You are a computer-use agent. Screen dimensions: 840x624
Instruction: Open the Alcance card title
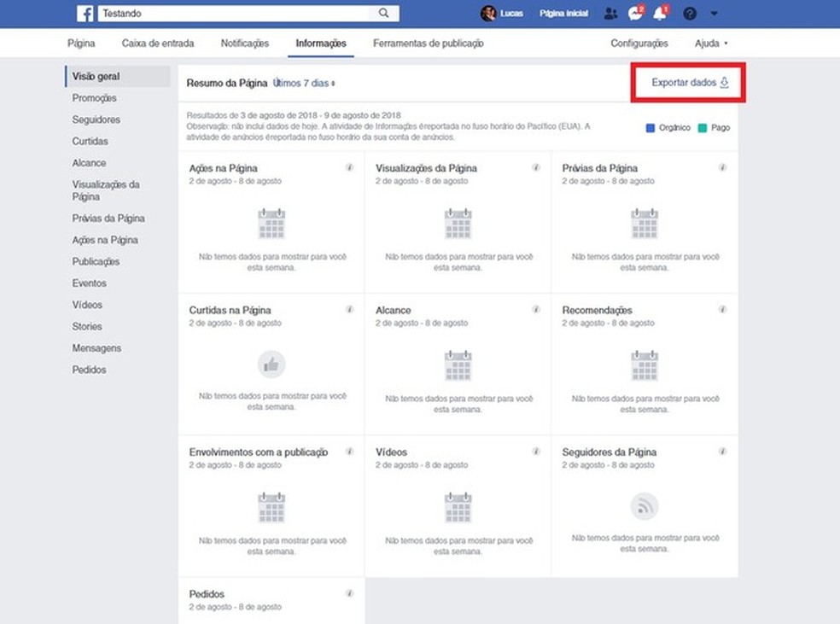tap(394, 310)
